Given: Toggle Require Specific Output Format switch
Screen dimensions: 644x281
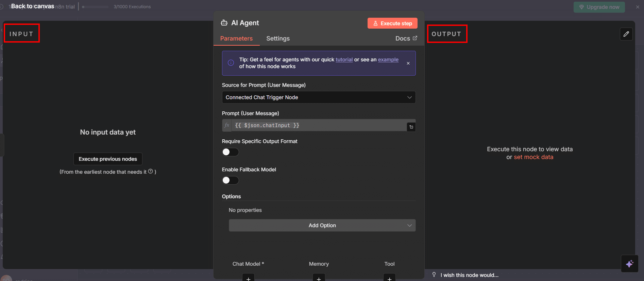Looking at the screenshot, I should point(230,152).
